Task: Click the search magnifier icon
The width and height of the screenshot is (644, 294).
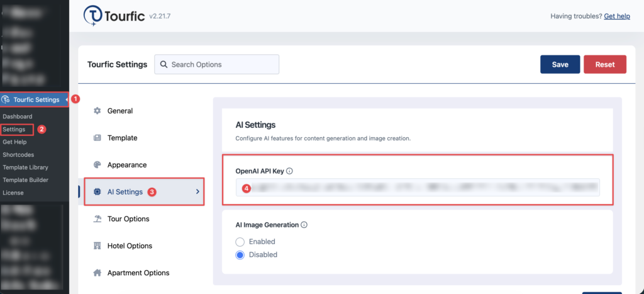Action: coord(164,65)
